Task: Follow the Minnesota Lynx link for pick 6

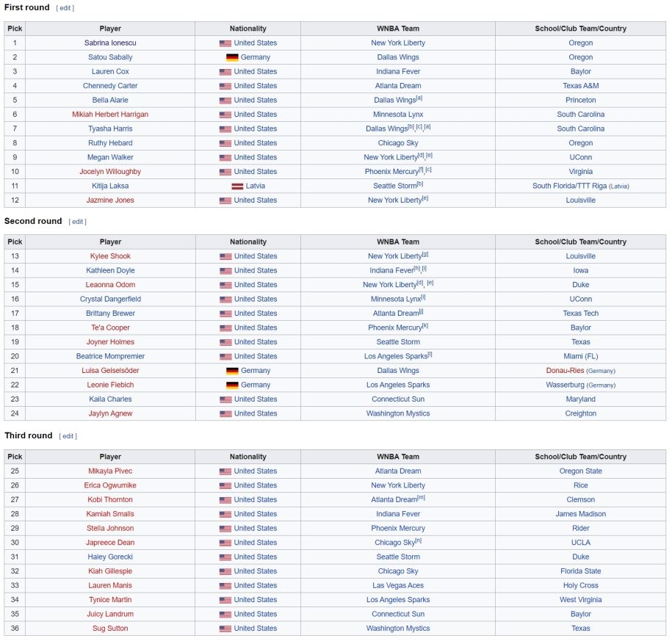Action: (398, 115)
